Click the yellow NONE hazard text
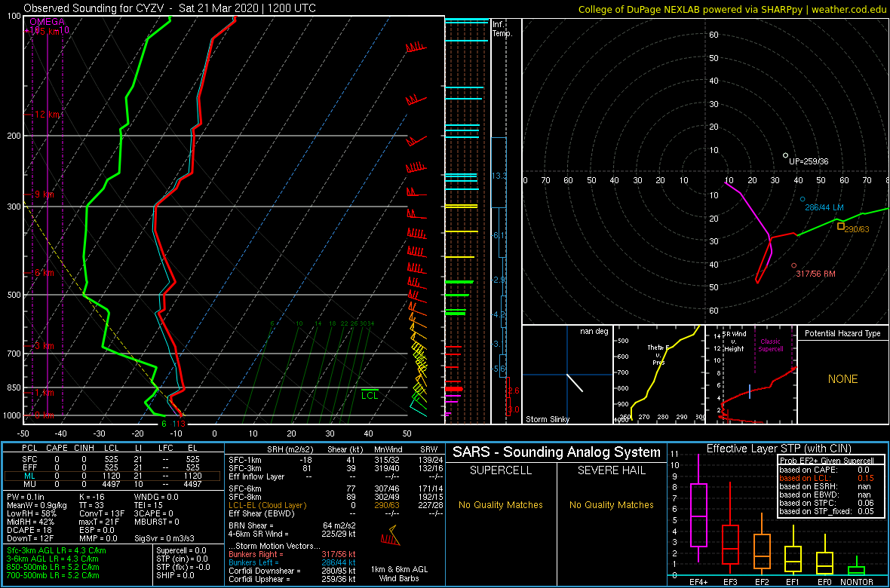 click(842, 379)
